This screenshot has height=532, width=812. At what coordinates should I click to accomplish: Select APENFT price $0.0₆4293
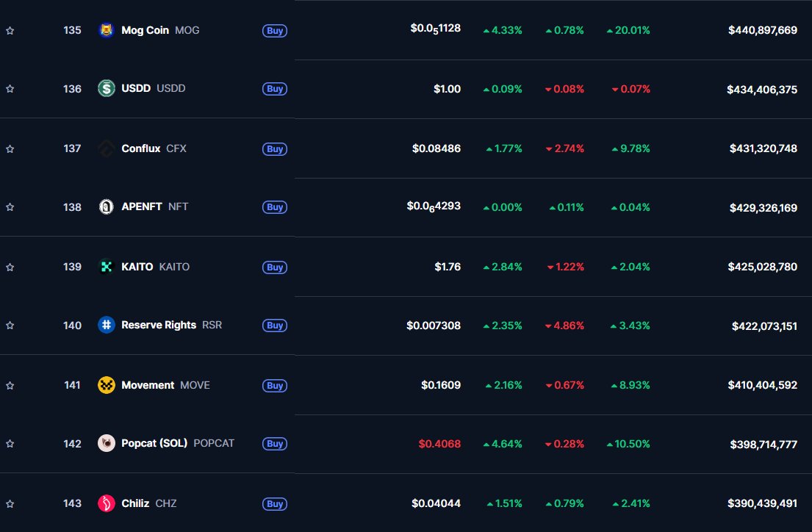point(434,206)
